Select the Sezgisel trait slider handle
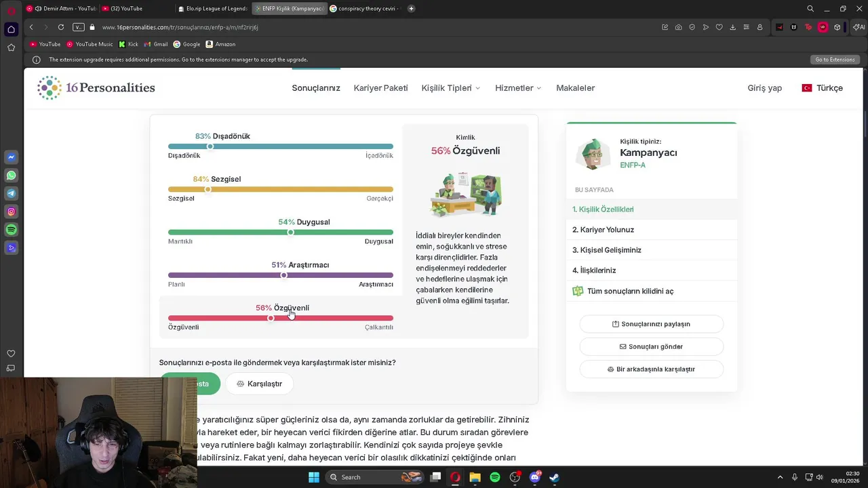 [x=208, y=189]
